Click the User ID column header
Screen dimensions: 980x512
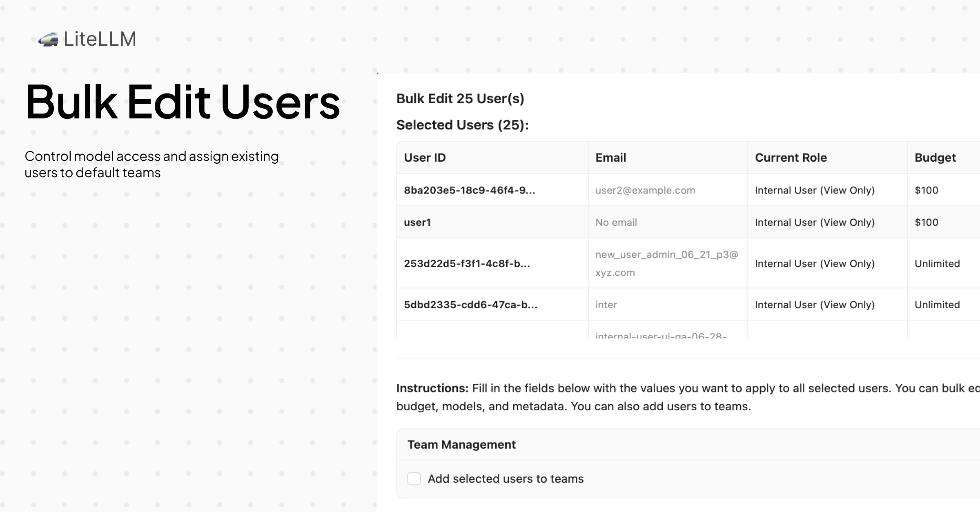425,158
